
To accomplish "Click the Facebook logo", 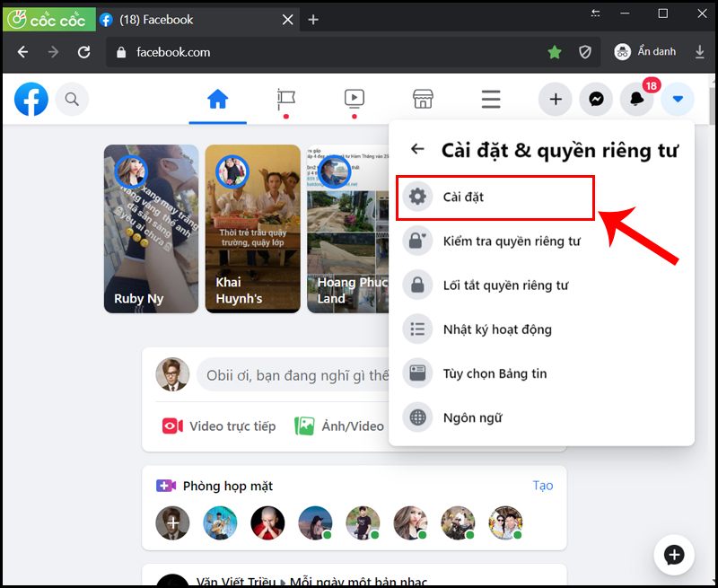I will (x=31, y=99).
